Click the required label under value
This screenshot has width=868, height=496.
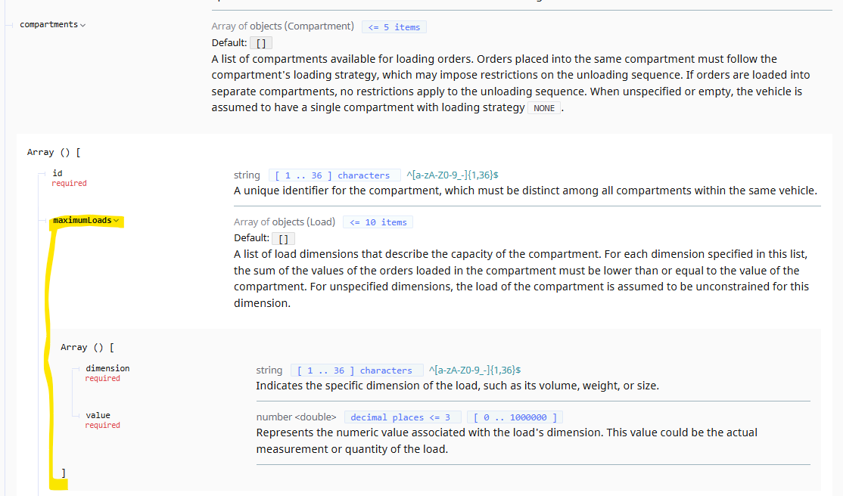[102, 426]
